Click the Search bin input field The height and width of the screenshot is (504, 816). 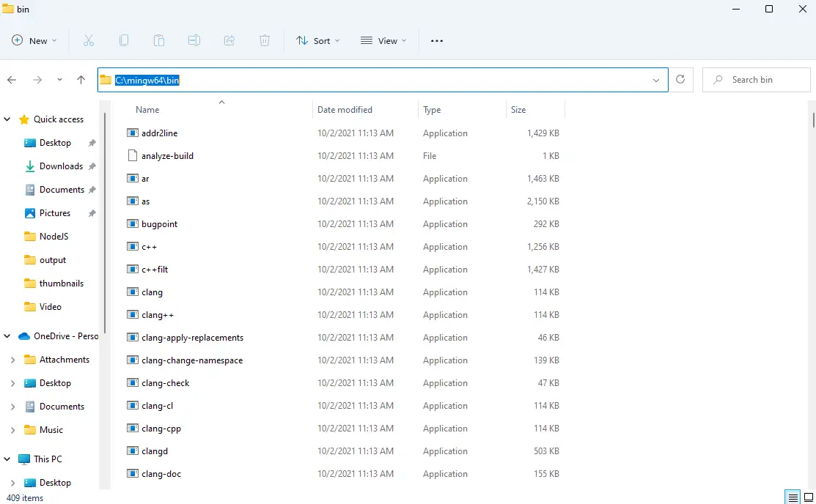755,80
